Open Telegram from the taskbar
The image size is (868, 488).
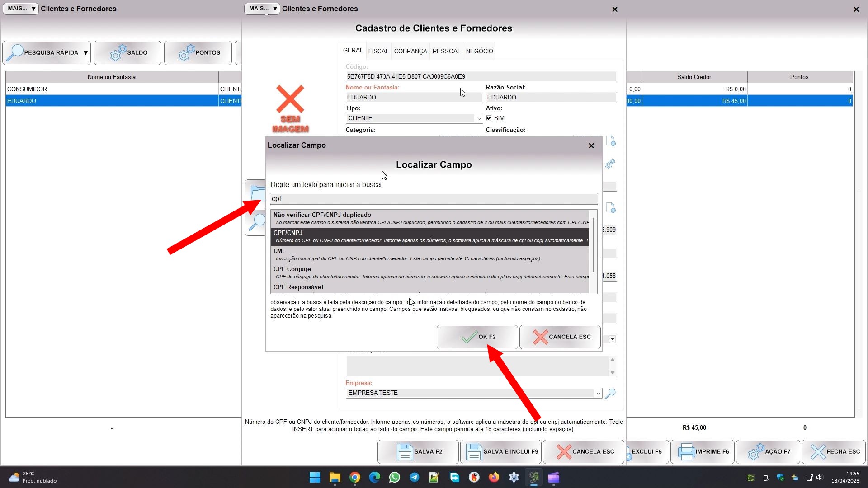[x=414, y=477]
